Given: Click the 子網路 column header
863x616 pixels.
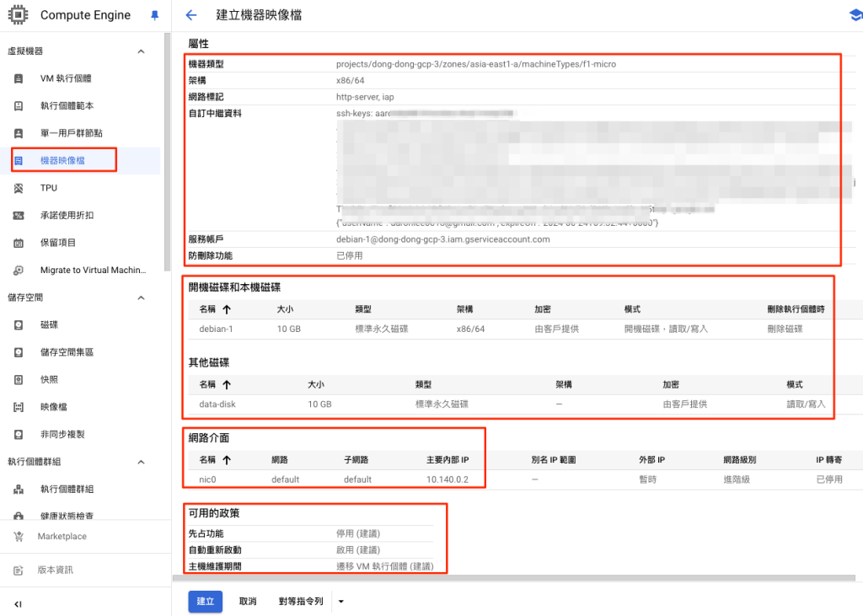Looking at the screenshot, I should coord(356,459).
